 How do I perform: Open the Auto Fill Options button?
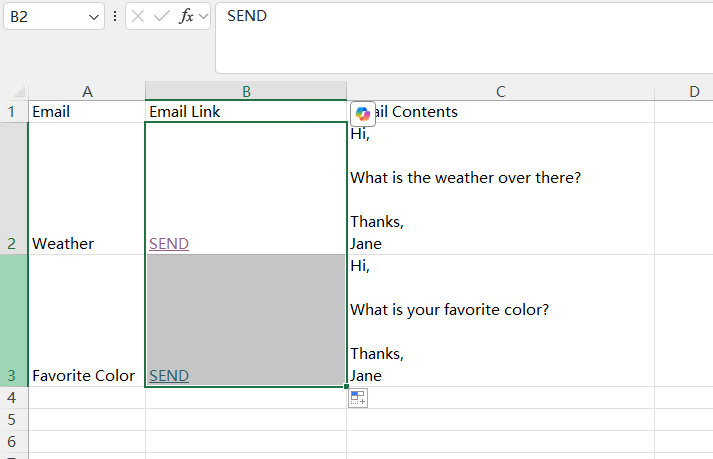coord(358,398)
